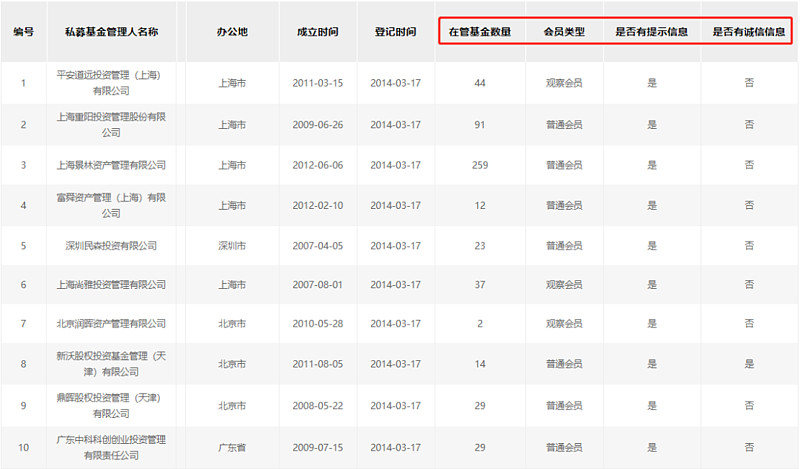The image size is (800, 469).
Task: Click 普通会员 in the 上海景林 row
Action: point(564,165)
